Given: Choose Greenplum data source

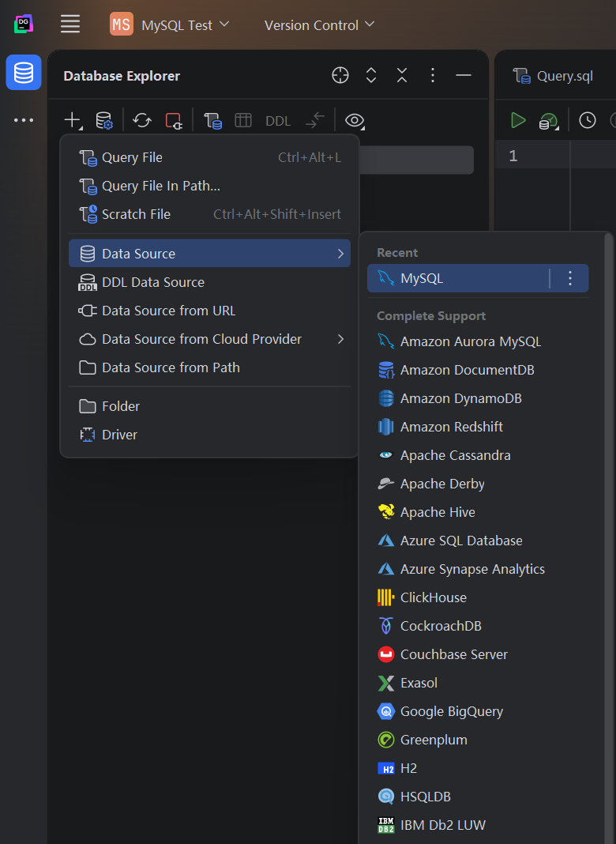Looking at the screenshot, I should point(478,740).
